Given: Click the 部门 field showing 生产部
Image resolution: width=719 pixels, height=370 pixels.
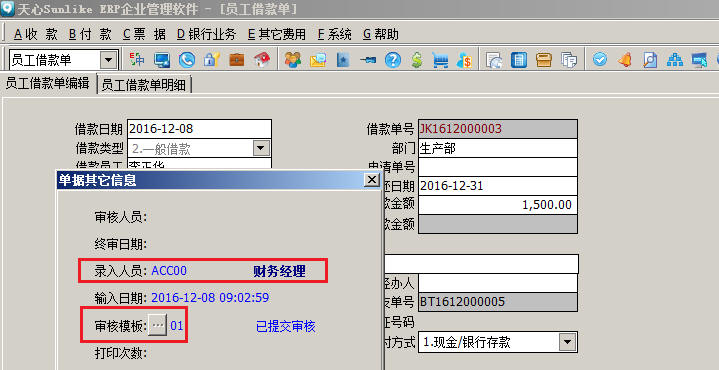Looking at the screenshot, I should click(x=498, y=148).
